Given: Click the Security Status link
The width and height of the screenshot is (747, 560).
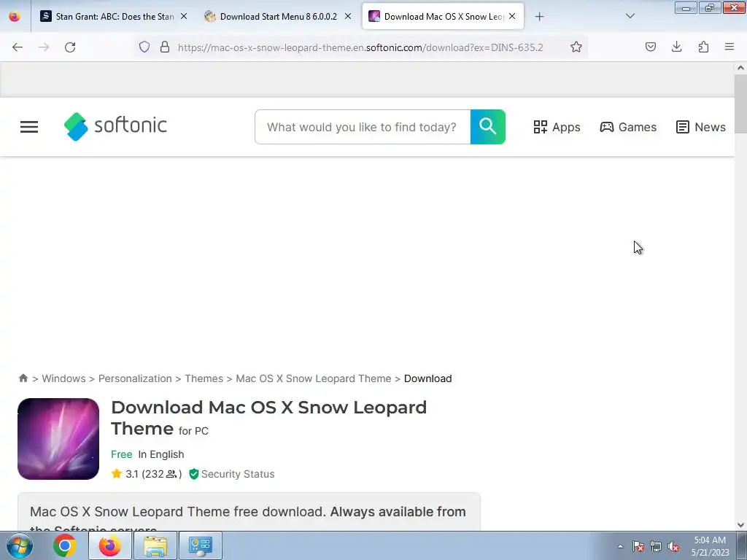Looking at the screenshot, I should (x=238, y=474).
